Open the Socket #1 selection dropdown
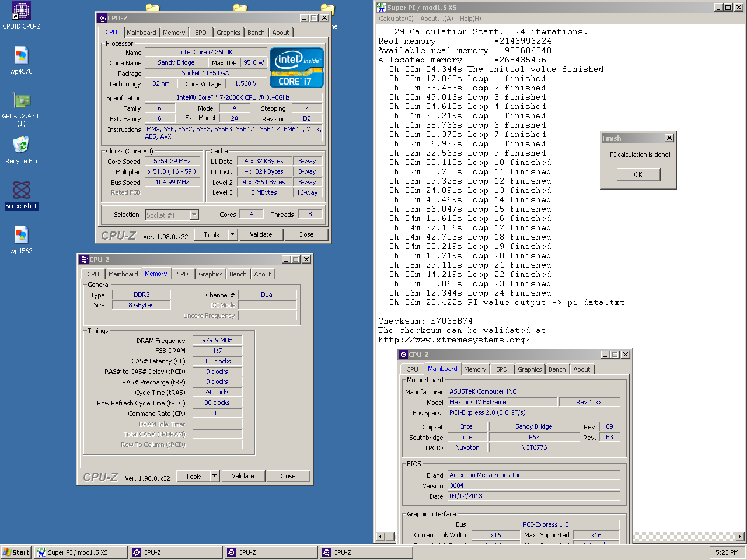This screenshot has width=747, height=560. (194, 215)
